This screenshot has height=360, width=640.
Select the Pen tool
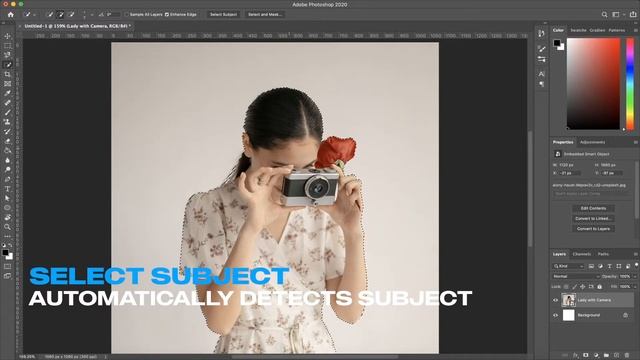click(7, 179)
